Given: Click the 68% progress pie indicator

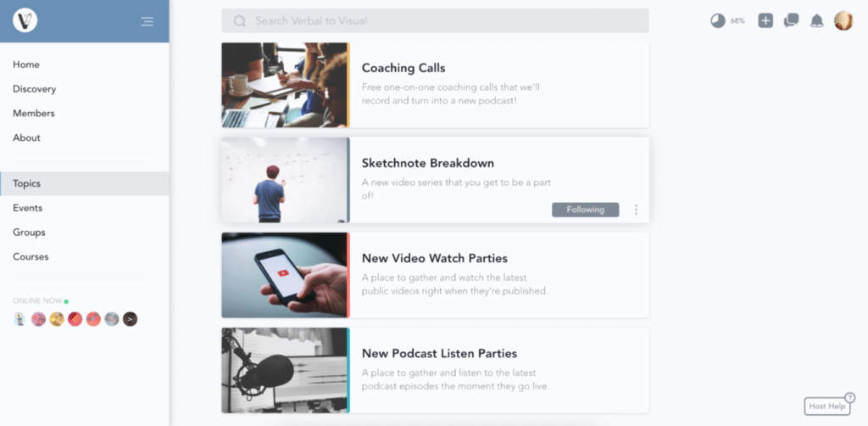Looking at the screenshot, I should [718, 21].
